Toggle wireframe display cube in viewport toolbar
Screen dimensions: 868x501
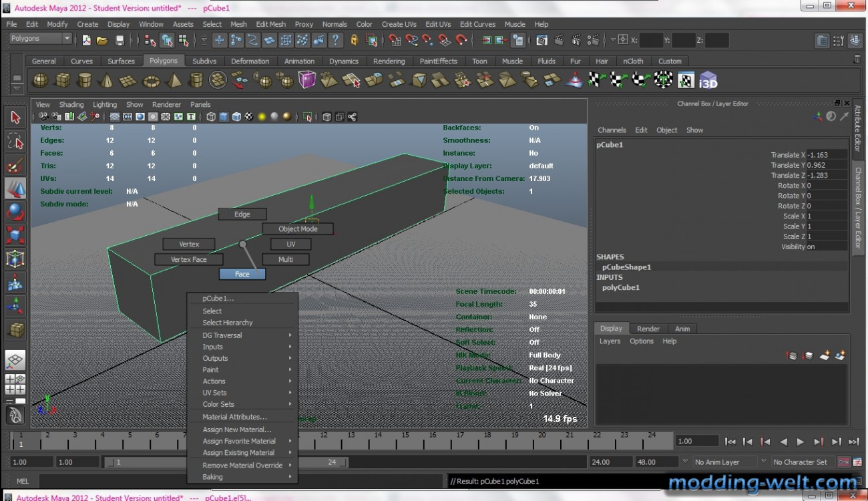211,117
